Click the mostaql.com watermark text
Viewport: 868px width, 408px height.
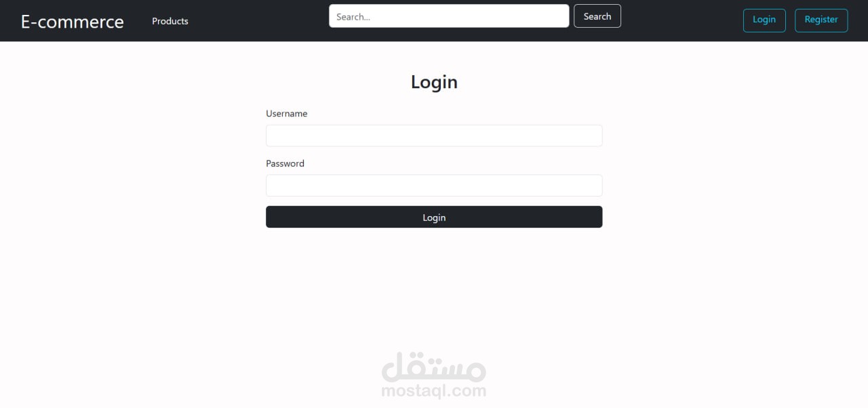coord(434,391)
